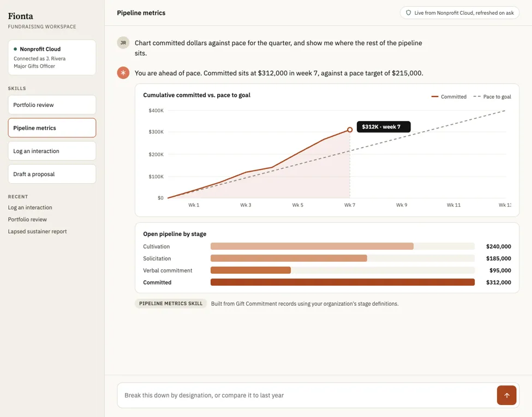The width and height of the screenshot is (532, 417).
Task: Click the week 7 data point circle
Action: click(350, 130)
